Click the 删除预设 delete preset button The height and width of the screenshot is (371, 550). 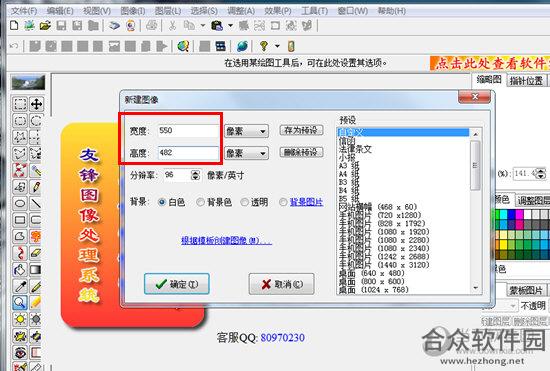tap(301, 152)
